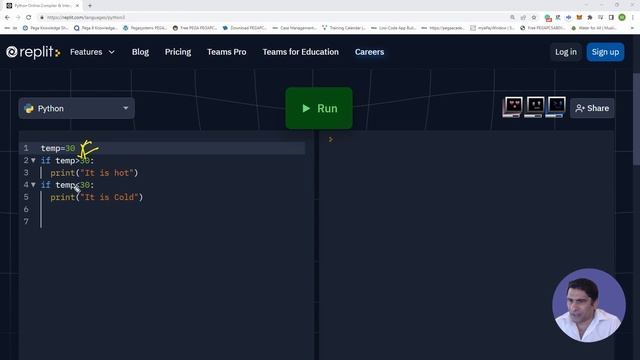Select the first red-faced computer icon
Viewport: 640px width, 360px height.
pyautogui.click(x=513, y=107)
